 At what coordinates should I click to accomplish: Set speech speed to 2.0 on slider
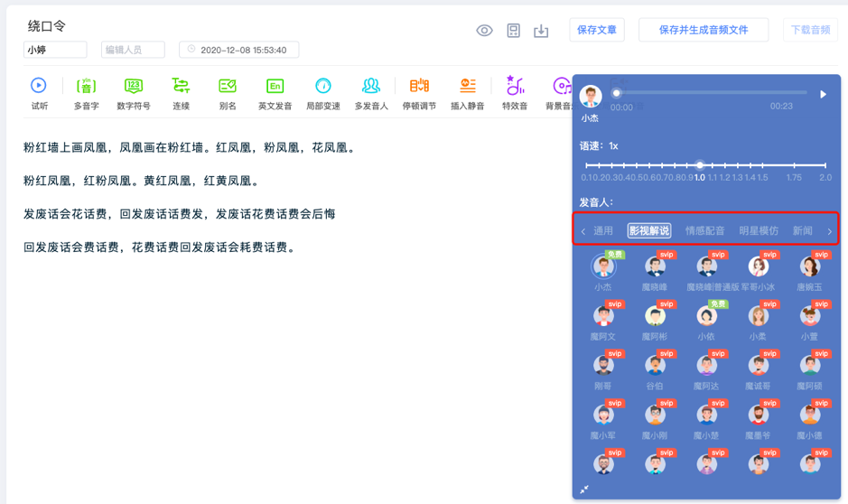[825, 165]
